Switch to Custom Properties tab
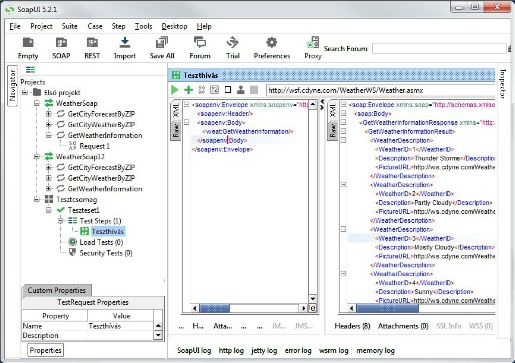The width and height of the screenshot is (515, 363). tap(57, 290)
